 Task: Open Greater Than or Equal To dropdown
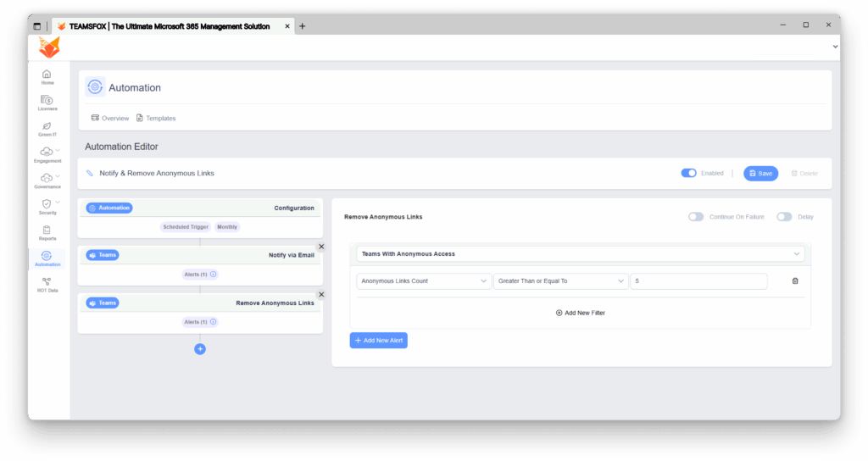560,281
